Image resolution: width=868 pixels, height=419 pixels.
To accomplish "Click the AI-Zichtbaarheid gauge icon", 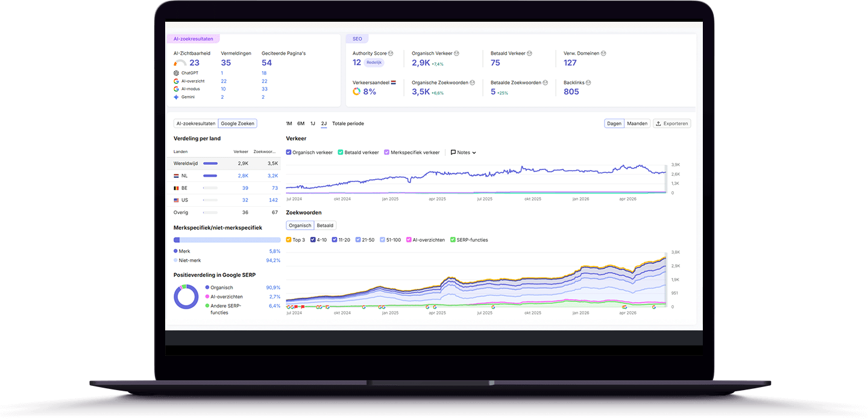I will click(x=180, y=63).
